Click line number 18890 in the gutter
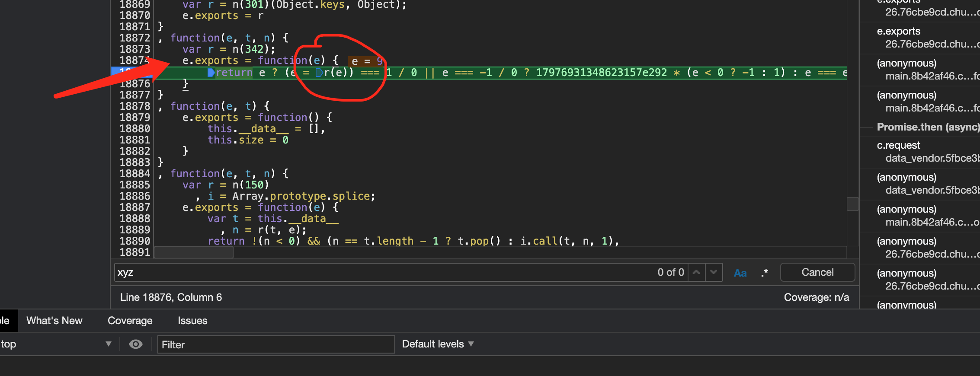Viewport: 980px width, 376px height. coord(135,241)
